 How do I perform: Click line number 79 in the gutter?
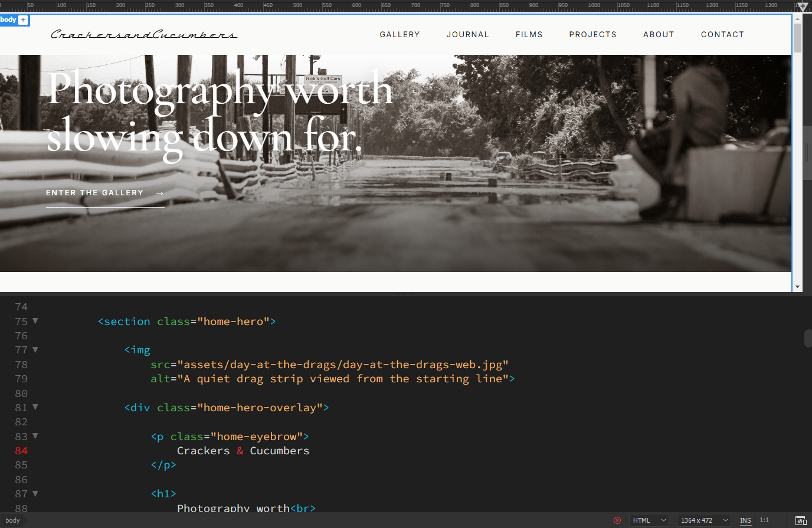point(21,379)
